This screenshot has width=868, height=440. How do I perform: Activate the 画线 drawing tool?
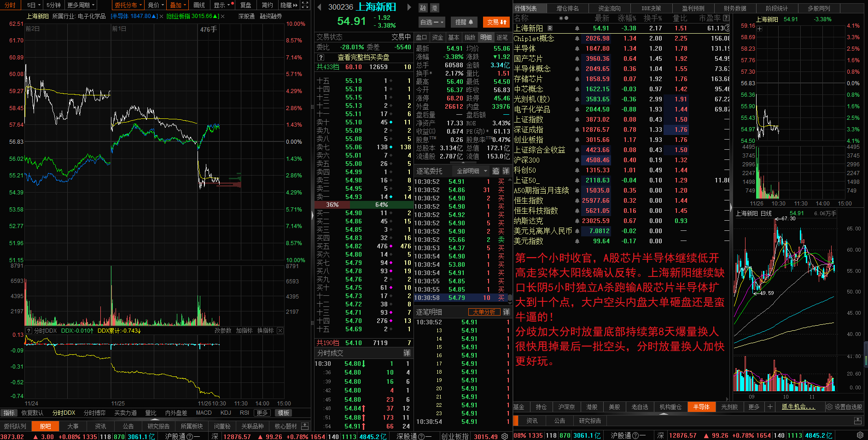(199, 5)
